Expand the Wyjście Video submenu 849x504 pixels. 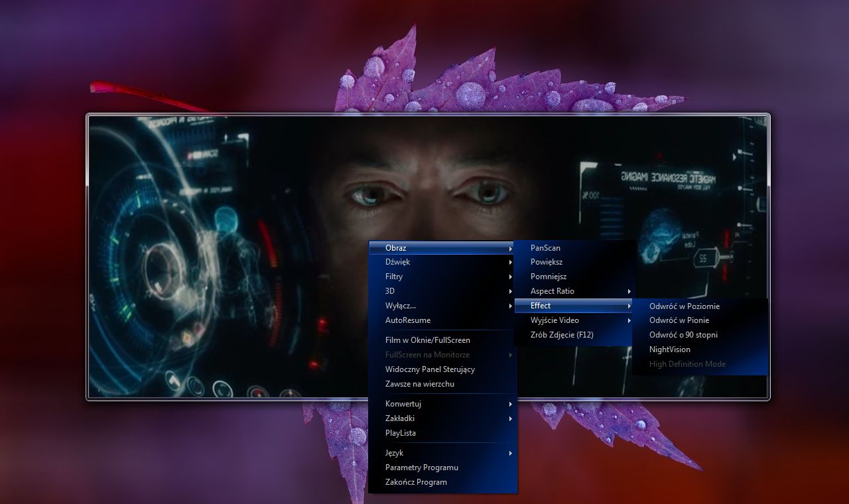point(574,320)
